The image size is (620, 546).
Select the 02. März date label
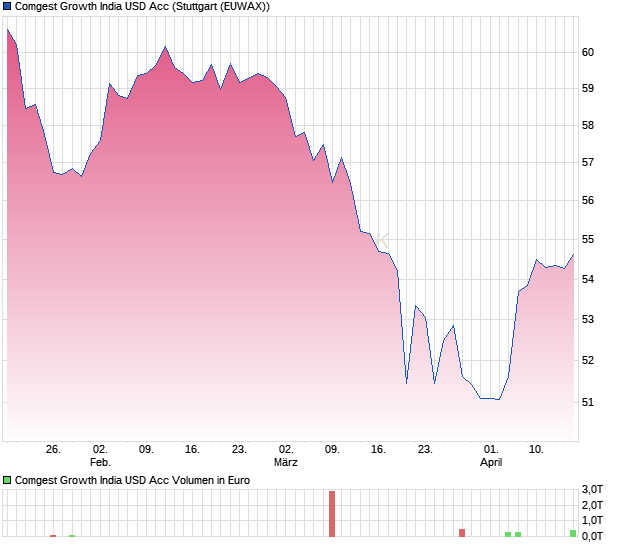(286, 456)
